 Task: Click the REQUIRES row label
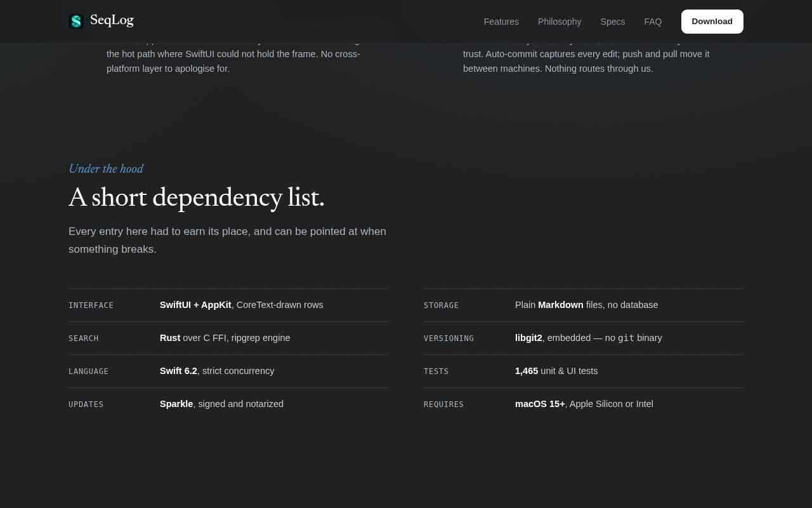pyautogui.click(x=443, y=404)
